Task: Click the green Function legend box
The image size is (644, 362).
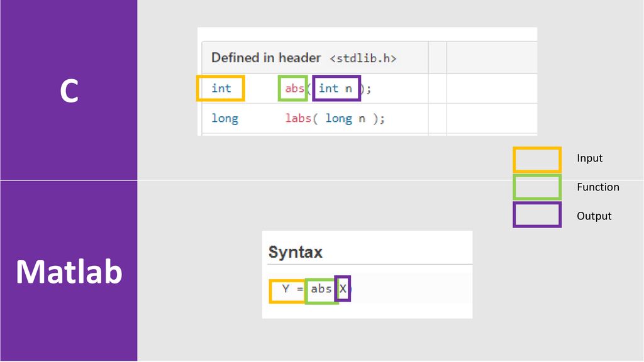Action: [x=536, y=187]
